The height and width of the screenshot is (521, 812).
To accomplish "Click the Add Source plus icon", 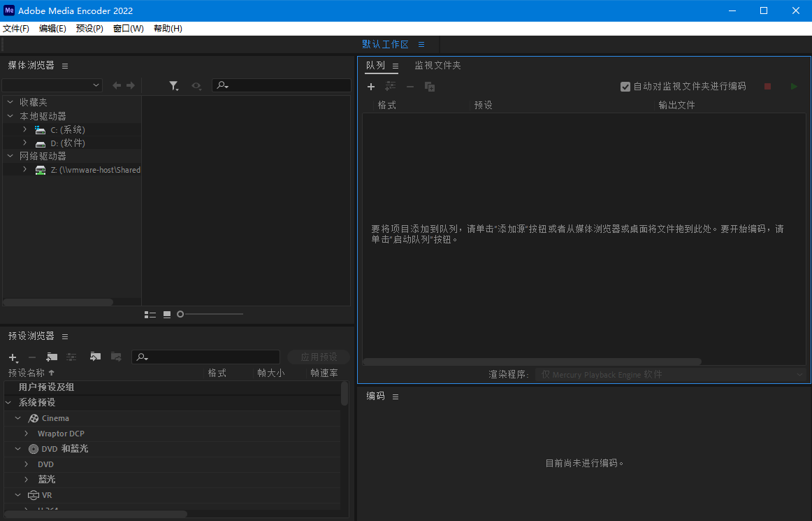I will 370,86.
